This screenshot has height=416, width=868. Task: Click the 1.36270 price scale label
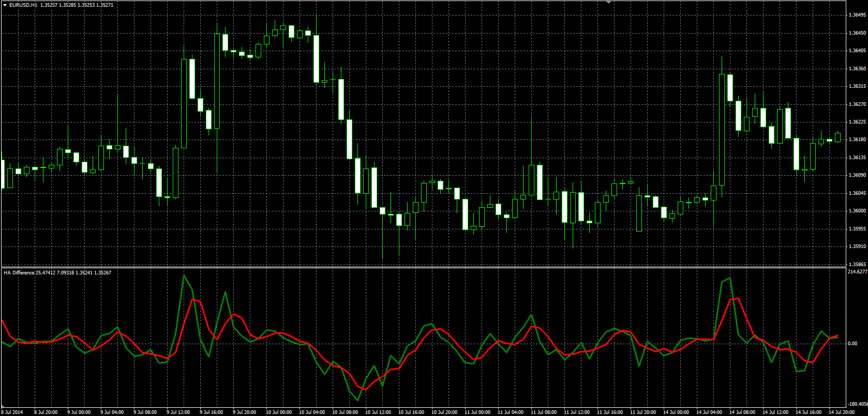click(857, 104)
